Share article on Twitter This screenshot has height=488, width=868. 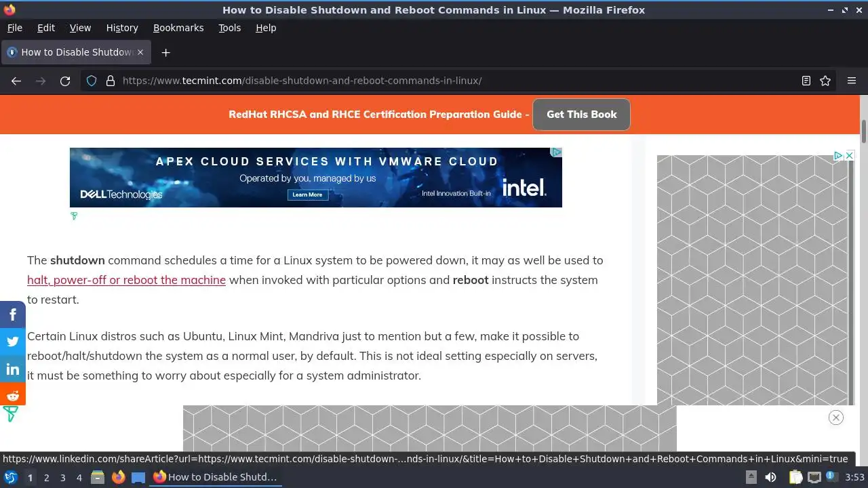13,342
